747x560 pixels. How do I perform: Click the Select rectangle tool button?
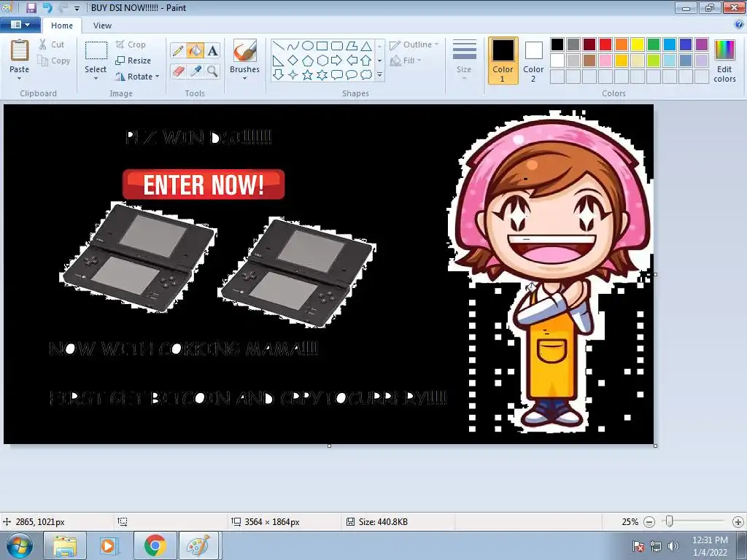[96, 51]
